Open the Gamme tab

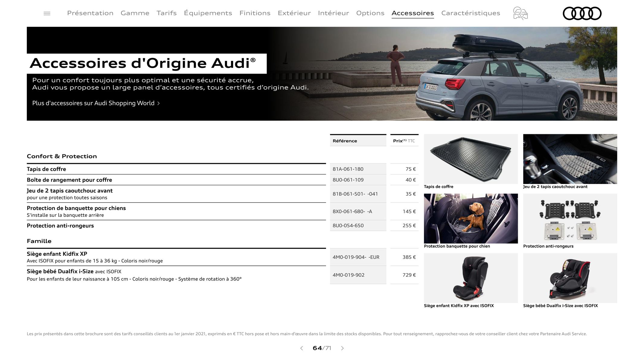(135, 13)
